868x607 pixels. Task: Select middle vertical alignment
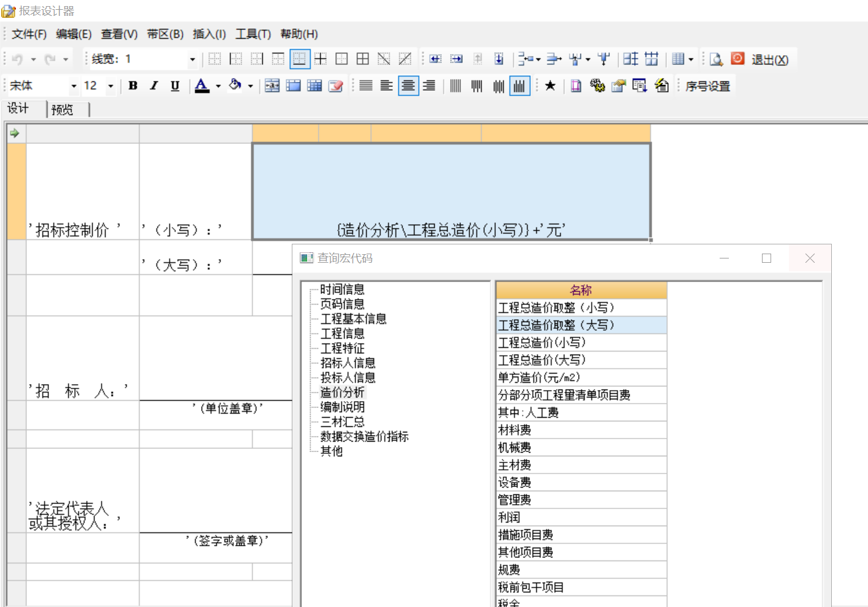(498, 86)
